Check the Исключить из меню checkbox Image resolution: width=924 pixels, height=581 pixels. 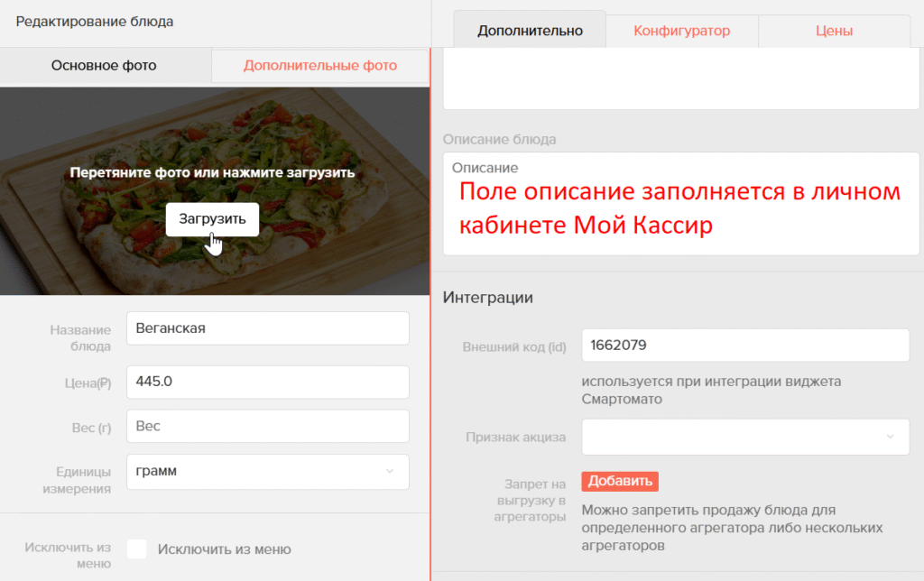137,549
